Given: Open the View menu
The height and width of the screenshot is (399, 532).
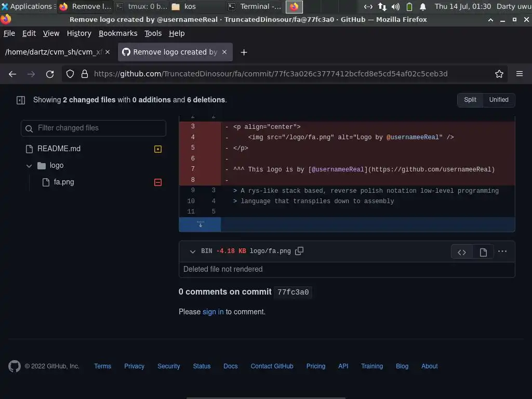Looking at the screenshot, I should (x=51, y=33).
